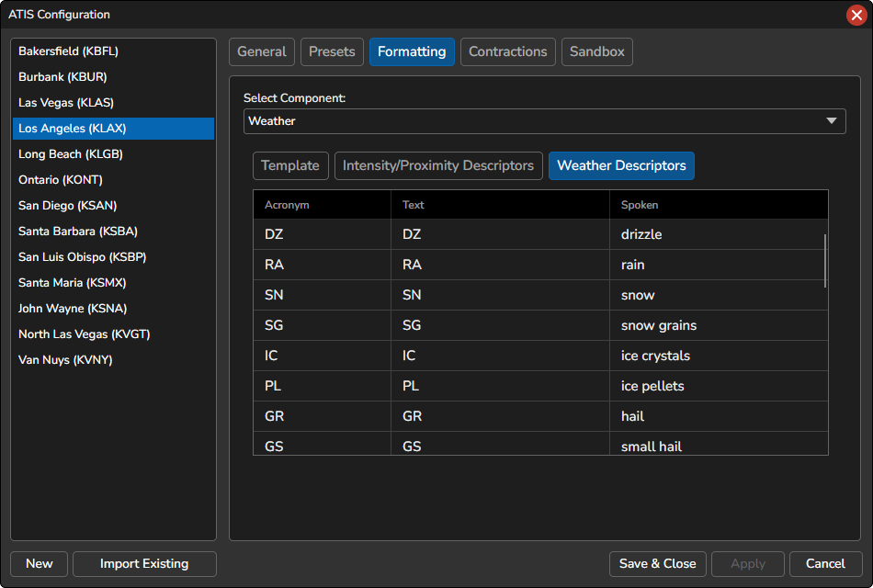The width and height of the screenshot is (873, 588).
Task: Close the ATIS Configuration window
Action: tap(856, 15)
